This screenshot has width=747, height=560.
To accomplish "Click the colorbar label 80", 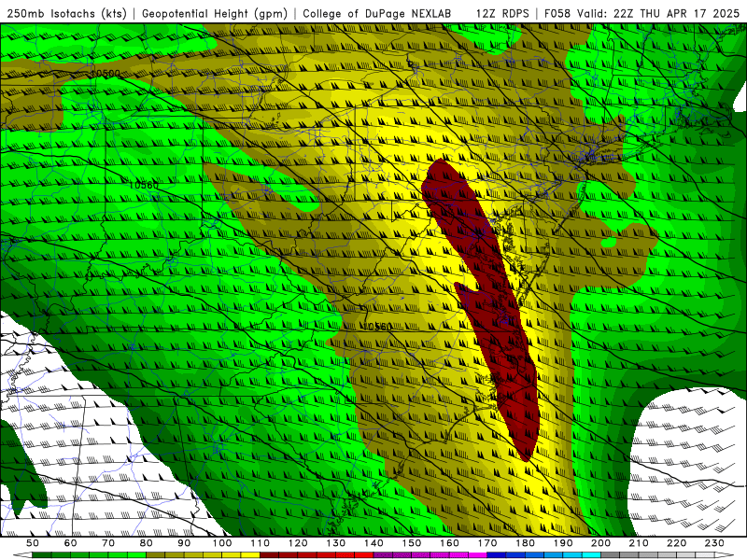I will click(147, 543).
